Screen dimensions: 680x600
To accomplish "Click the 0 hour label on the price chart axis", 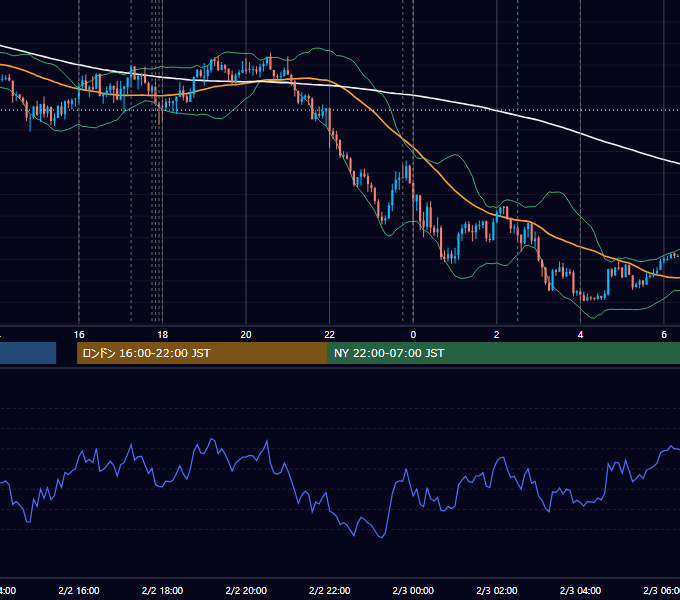I will click(x=413, y=335).
